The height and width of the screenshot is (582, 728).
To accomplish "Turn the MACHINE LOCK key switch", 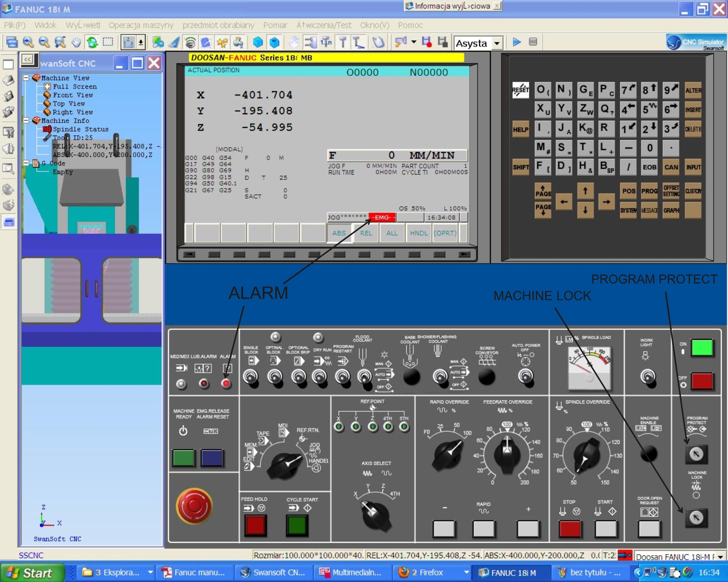I will (696, 517).
